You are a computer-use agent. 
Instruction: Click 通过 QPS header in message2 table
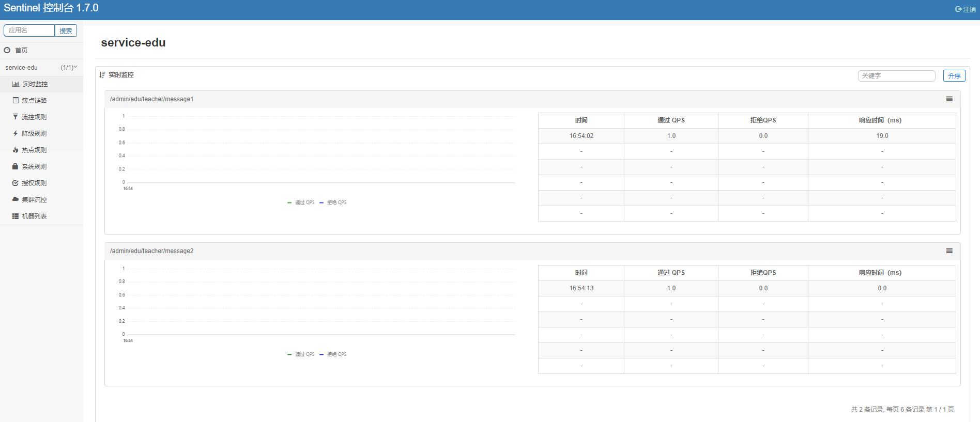pos(671,273)
